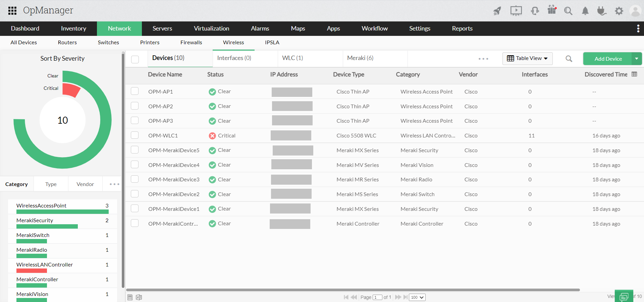Screen dimensions: 644x302
Task: Open the OPM-MerakiDevice5 device link
Action: [x=174, y=150]
